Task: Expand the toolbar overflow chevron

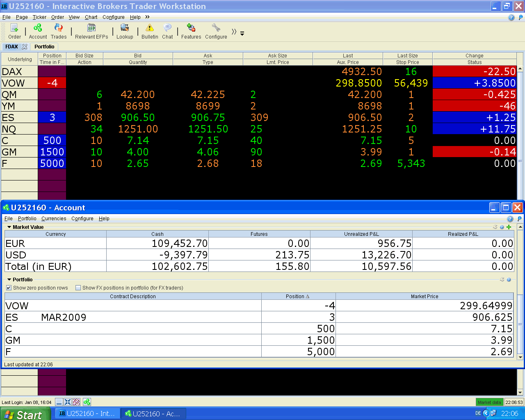Action: (234, 32)
